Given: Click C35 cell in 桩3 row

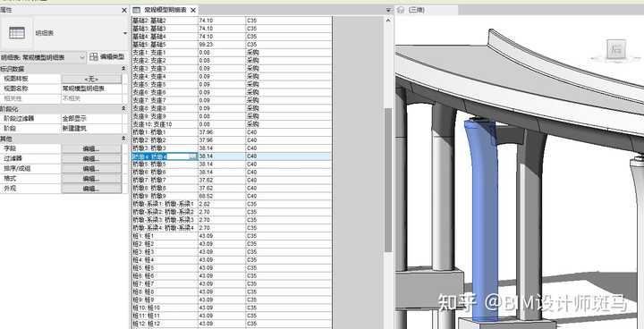Looking at the screenshot, I should (x=288, y=251).
